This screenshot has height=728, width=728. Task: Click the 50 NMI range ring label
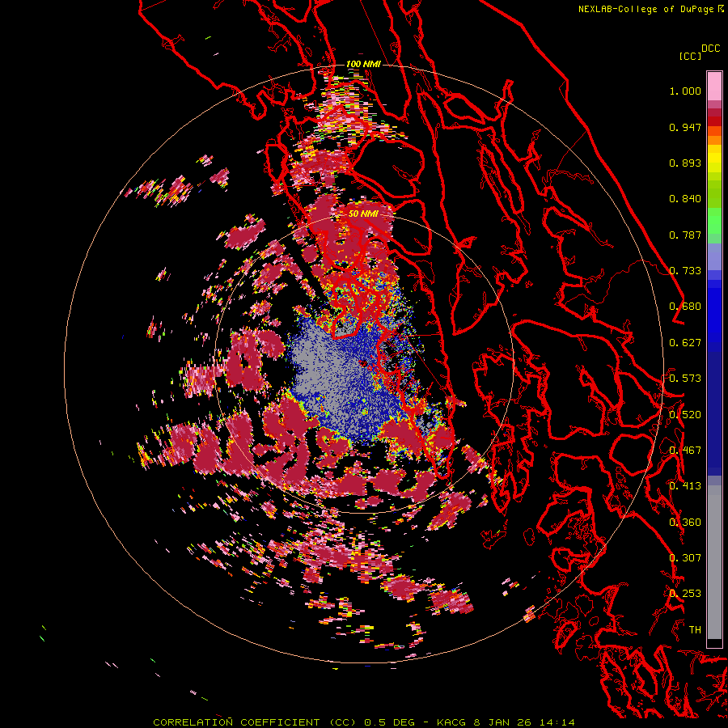[x=363, y=214]
